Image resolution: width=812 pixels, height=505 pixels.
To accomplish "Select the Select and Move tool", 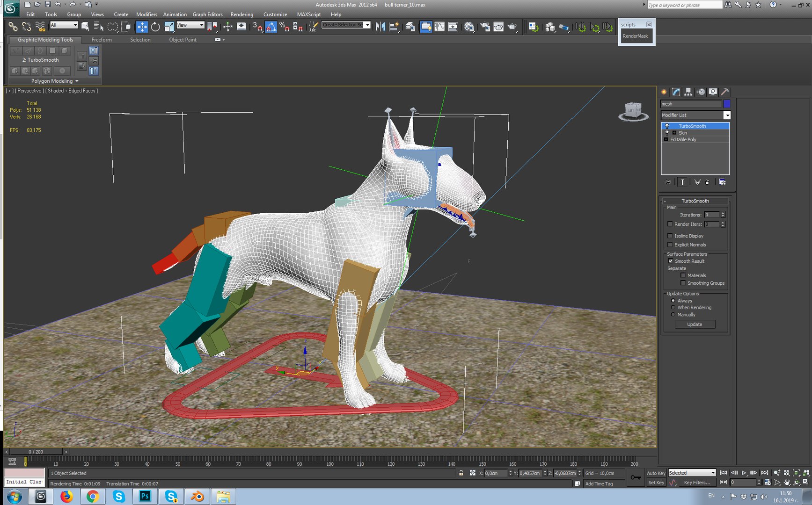I will (142, 27).
